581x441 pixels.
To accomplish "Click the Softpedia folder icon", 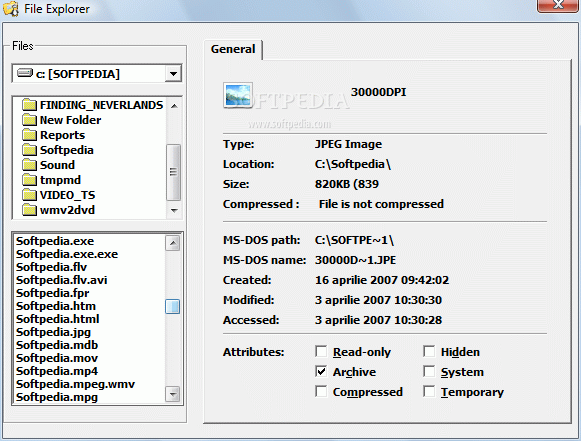I will point(29,150).
